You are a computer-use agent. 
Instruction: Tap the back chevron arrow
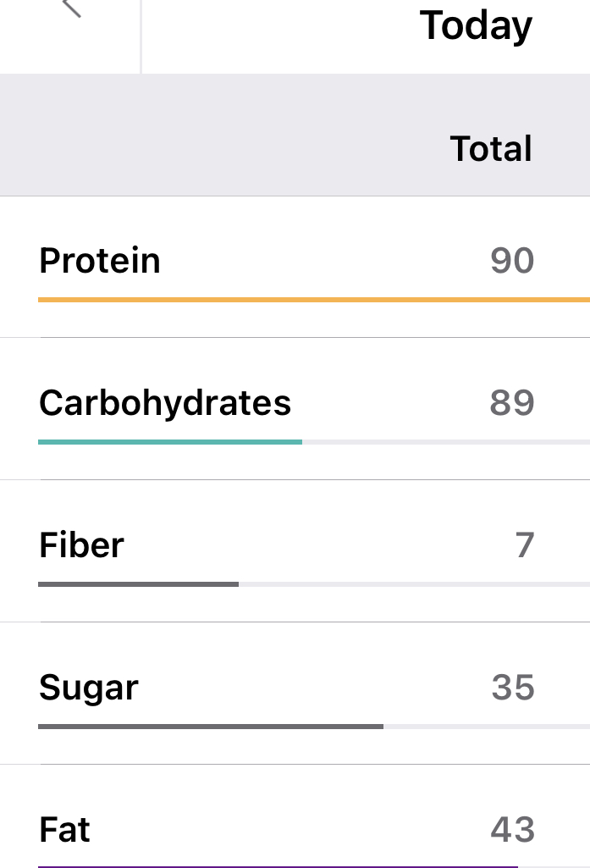click(x=73, y=8)
